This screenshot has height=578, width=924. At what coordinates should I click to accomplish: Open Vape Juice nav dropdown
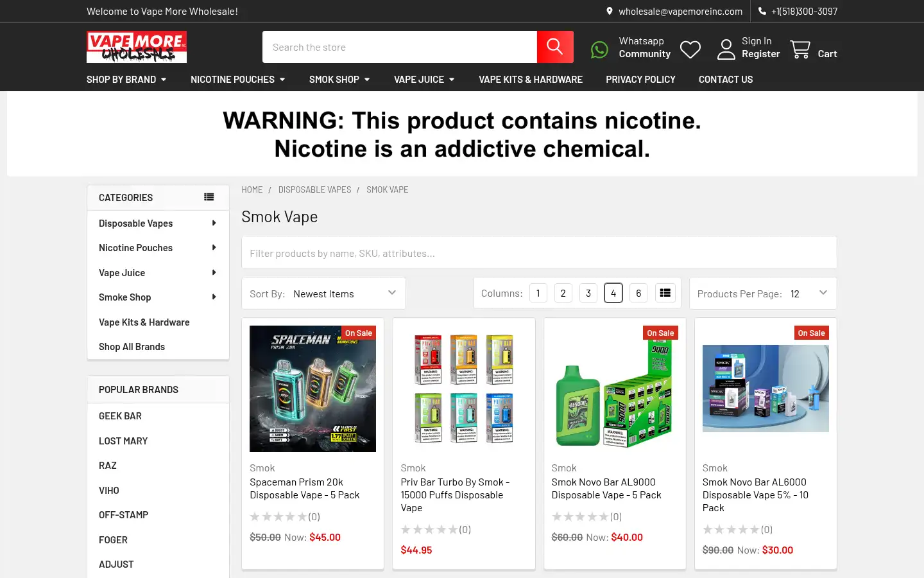[424, 79]
